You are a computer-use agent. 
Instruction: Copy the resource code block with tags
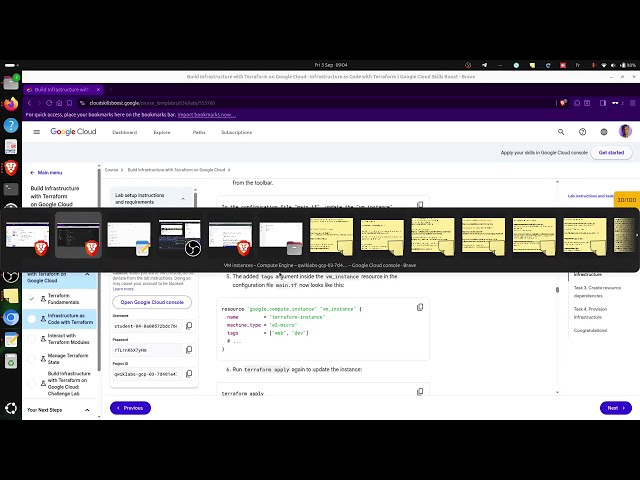(420, 307)
